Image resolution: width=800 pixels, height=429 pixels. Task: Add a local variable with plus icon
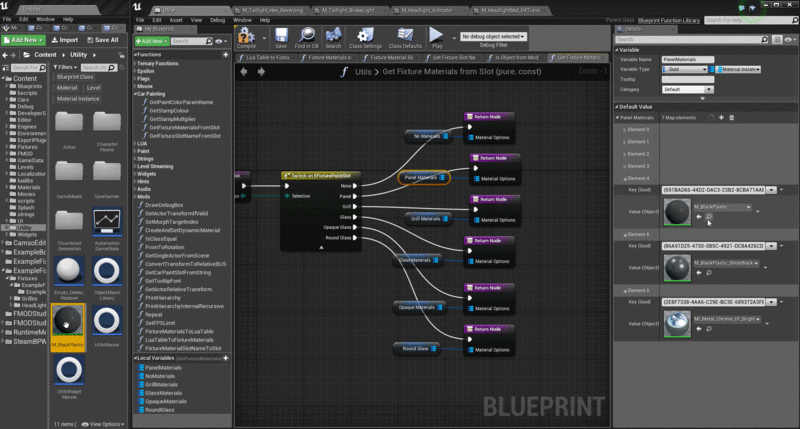(x=226, y=358)
